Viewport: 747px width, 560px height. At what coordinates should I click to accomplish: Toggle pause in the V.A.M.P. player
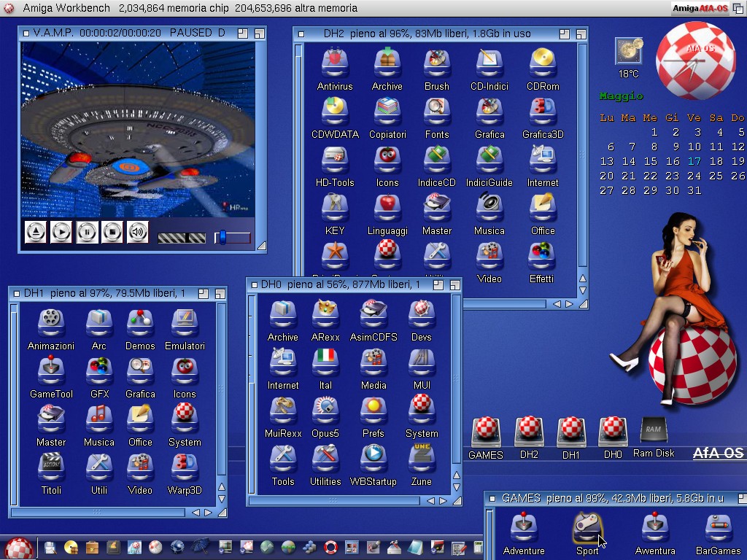tap(87, 233)
